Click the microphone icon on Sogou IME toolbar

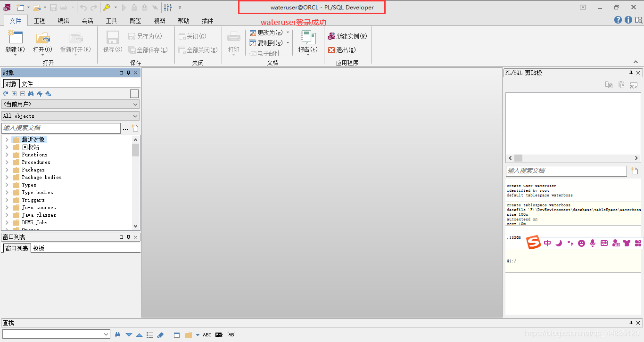pos(592,243)
